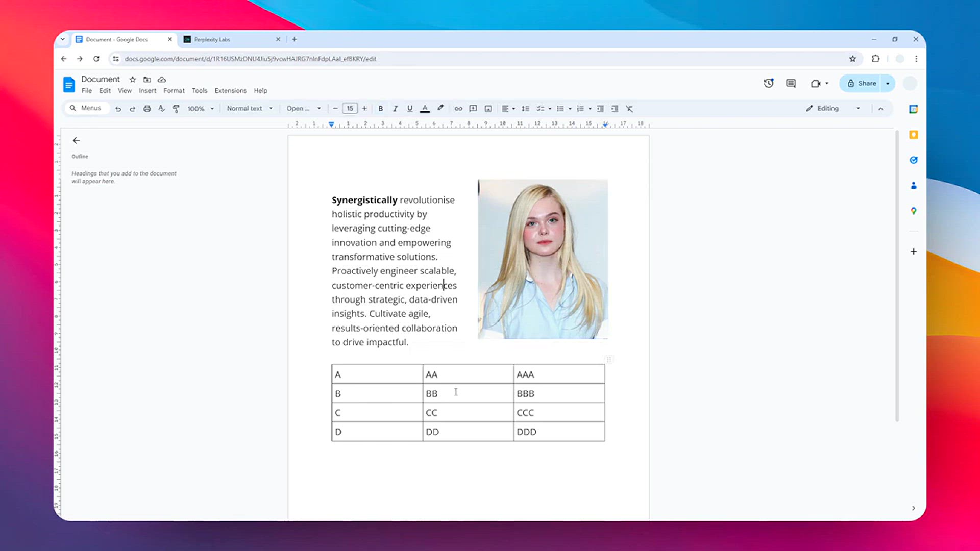The image size is (980, 551).
Task: Insert image from toolbar
Action: point(488,109)
